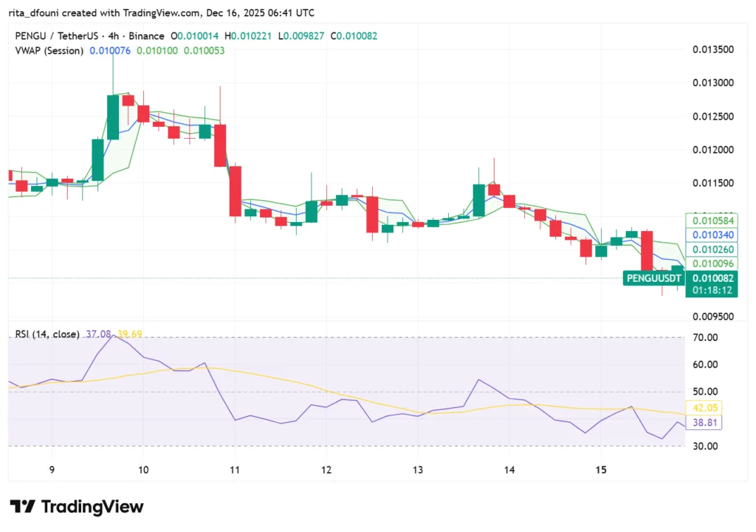Viewport: 756px width, 532px height.
Task: Click the Binance exchange name in legend
Action: 145,35
